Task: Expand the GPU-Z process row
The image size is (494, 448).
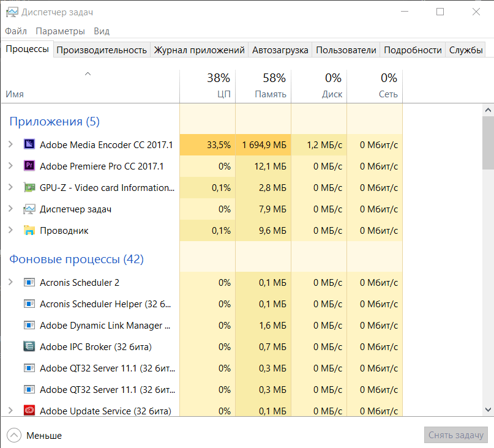Action: (x=10, y=187)
